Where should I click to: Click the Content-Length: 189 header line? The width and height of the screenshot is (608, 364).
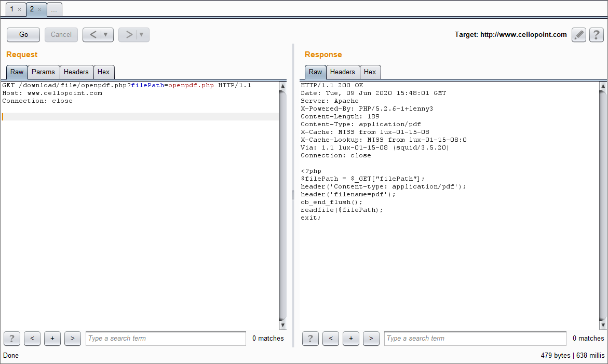(x=340, y=116)
